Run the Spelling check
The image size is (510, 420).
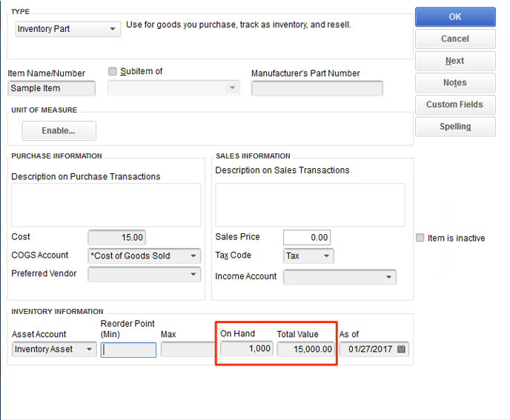click(x=454, y=127)
